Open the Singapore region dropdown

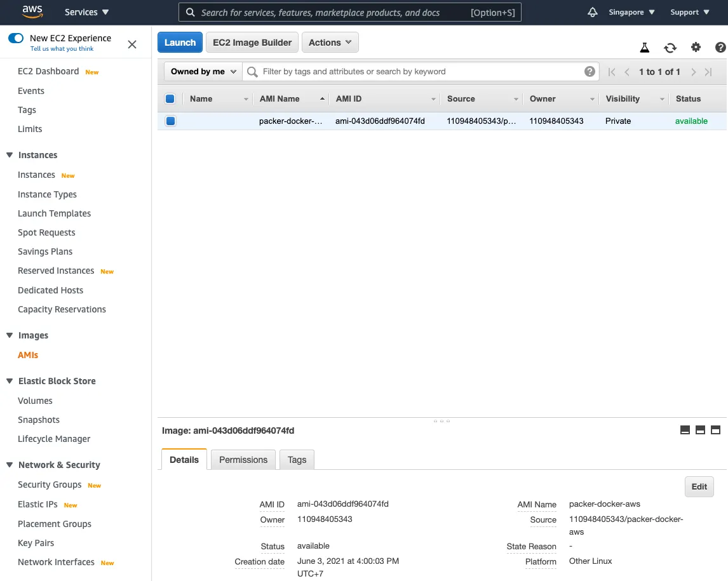coord(631,12)
